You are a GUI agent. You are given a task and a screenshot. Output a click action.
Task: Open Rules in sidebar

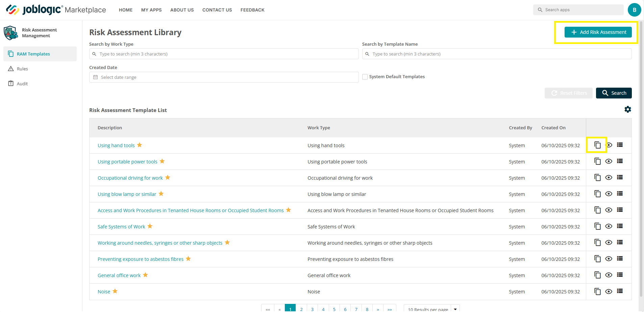(x=40, y=69)
